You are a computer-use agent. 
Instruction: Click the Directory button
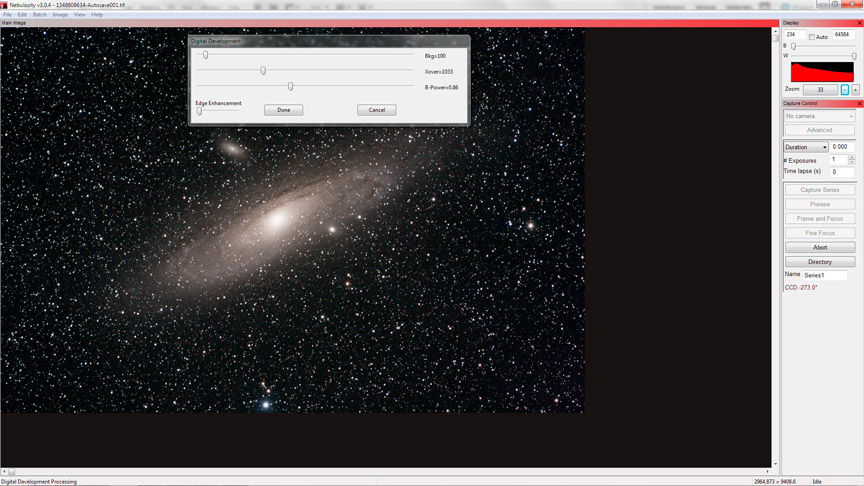[819, 262]
